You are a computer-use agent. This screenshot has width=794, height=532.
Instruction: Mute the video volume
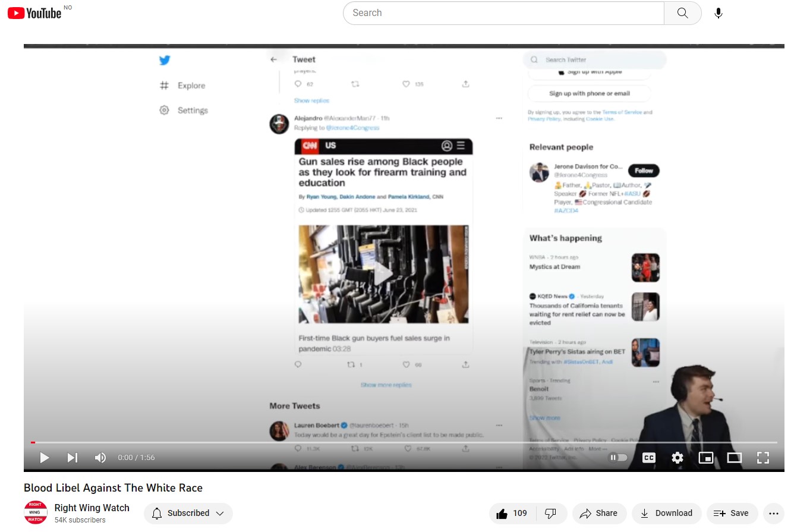pos(100,458)
